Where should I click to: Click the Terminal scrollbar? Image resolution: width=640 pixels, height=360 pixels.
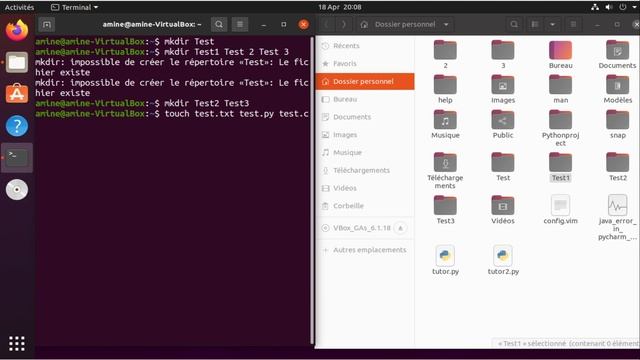[312, 191]
